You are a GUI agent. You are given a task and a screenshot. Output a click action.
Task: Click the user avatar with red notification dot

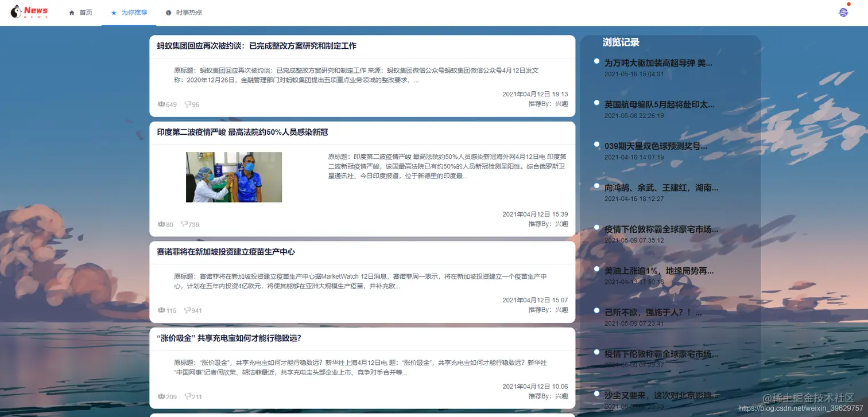843,12
